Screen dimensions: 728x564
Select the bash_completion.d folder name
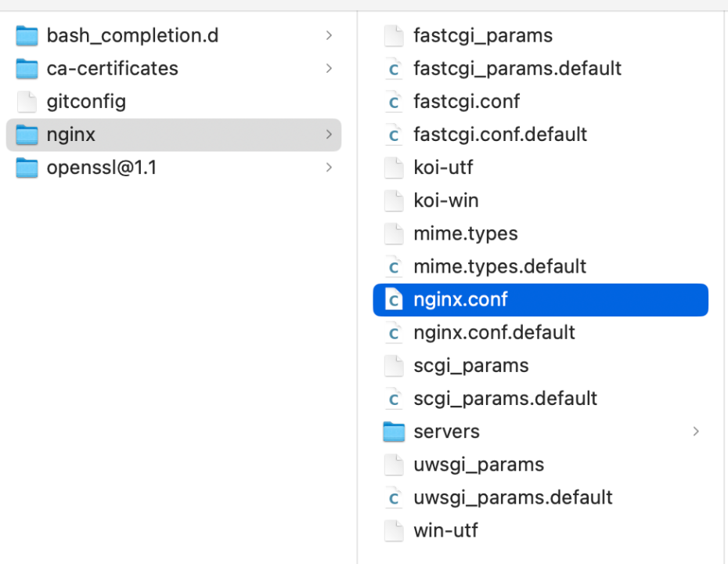(133, 36)
